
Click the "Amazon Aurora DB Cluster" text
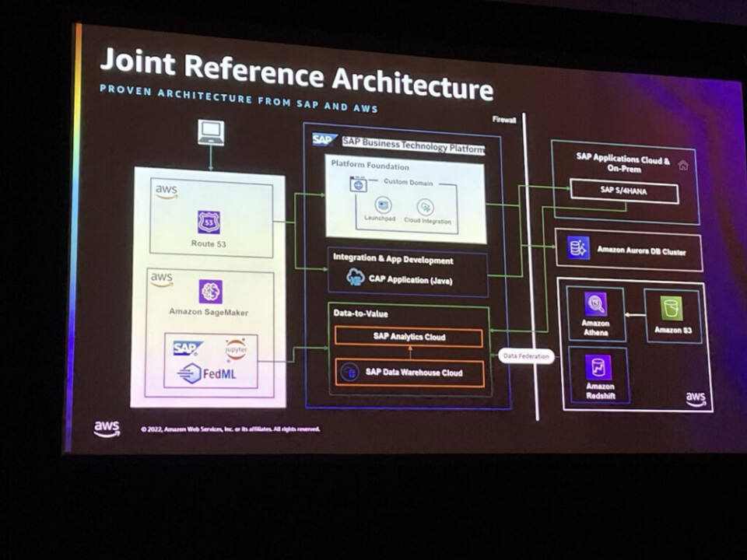641,250
